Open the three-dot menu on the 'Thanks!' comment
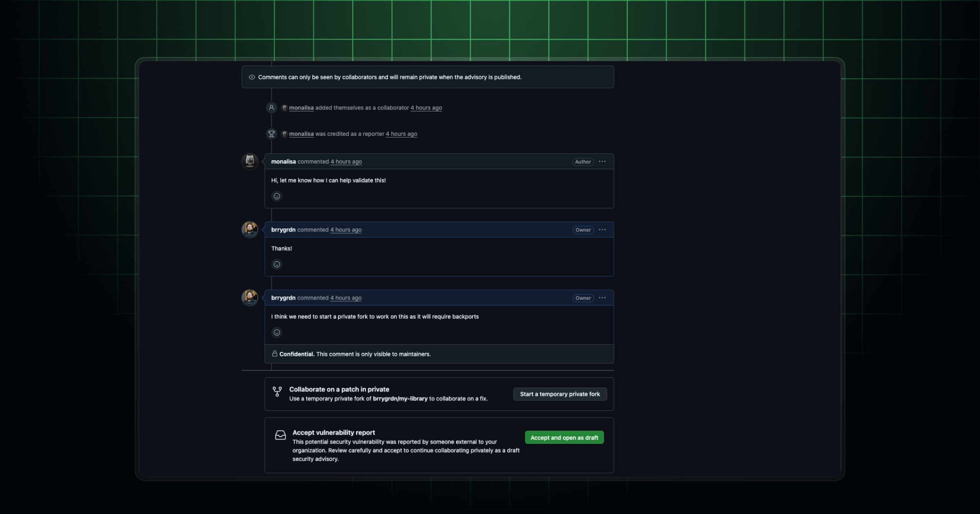The height and width of the screenshot is (514, 980). tap(602, 230)
